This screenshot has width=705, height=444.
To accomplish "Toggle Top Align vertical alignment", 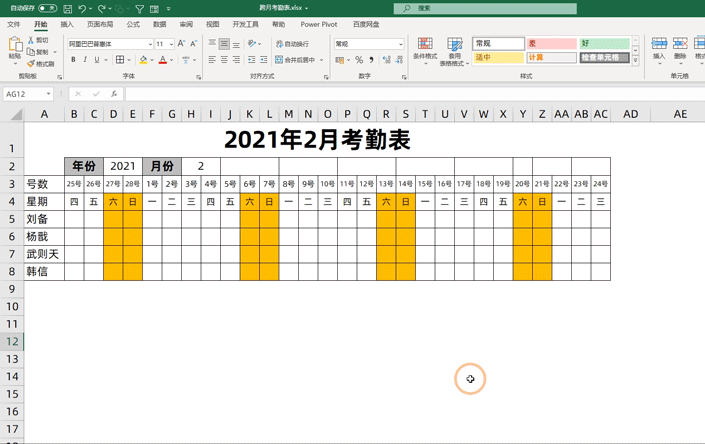I will pos(212,44).
